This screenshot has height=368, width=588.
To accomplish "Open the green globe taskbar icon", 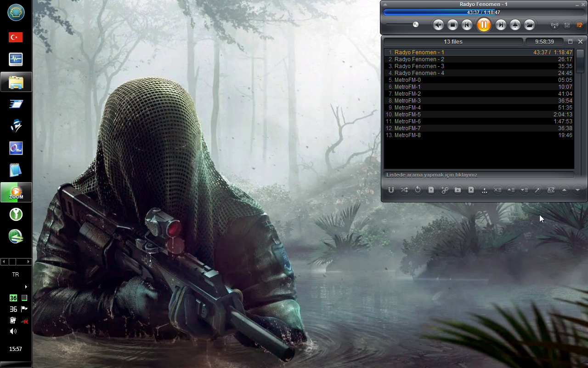I will pyautogui.click(x=16, y=236).
